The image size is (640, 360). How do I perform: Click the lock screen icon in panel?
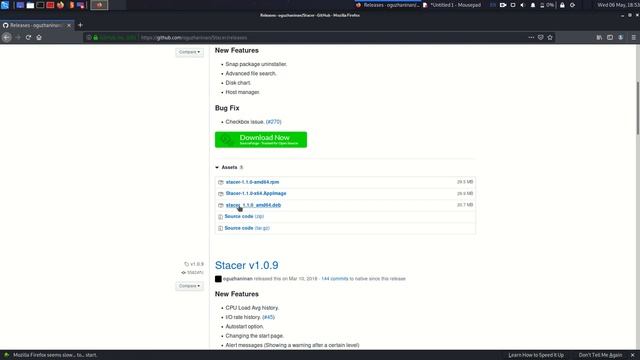tap(562, 5)
